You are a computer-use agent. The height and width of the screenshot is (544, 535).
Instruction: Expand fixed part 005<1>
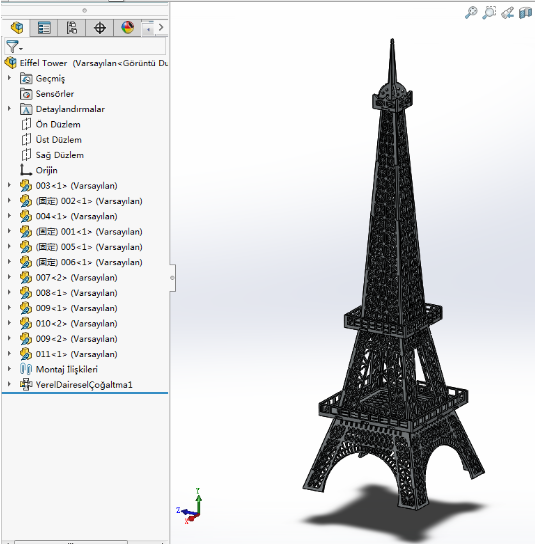9,246
